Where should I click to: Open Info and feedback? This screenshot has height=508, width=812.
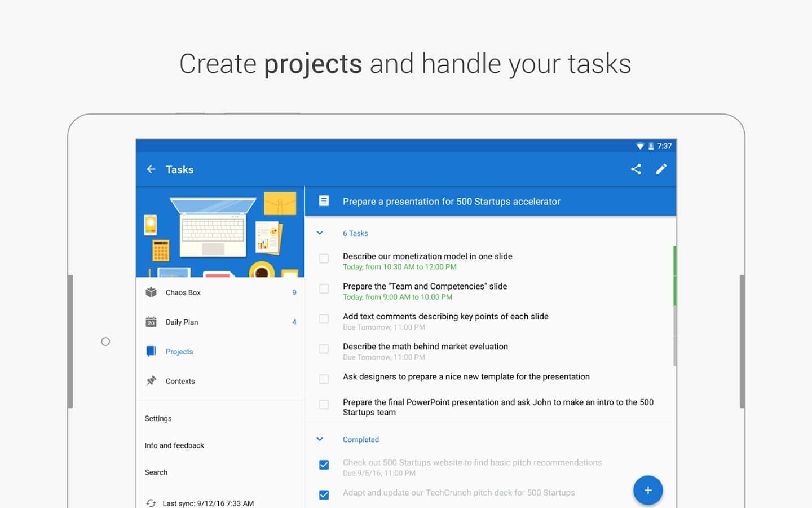pyautogui.click(x=174, y=445)
